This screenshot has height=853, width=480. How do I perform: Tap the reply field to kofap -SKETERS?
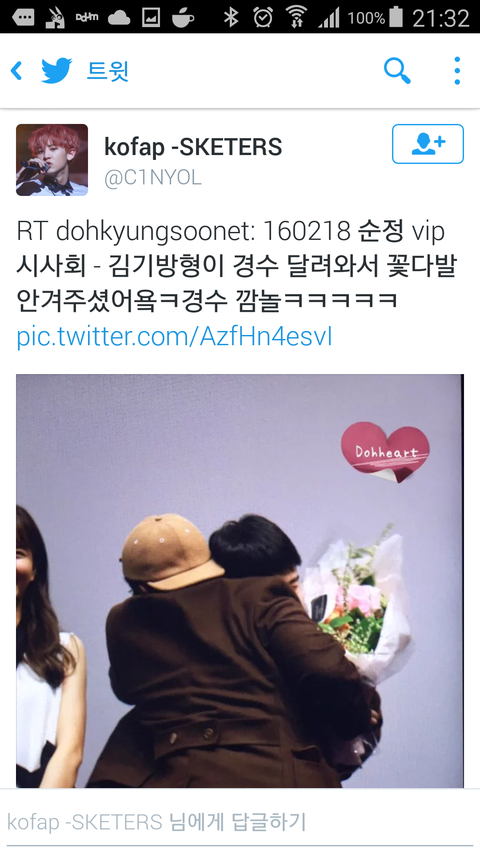[x=240, y=821]
